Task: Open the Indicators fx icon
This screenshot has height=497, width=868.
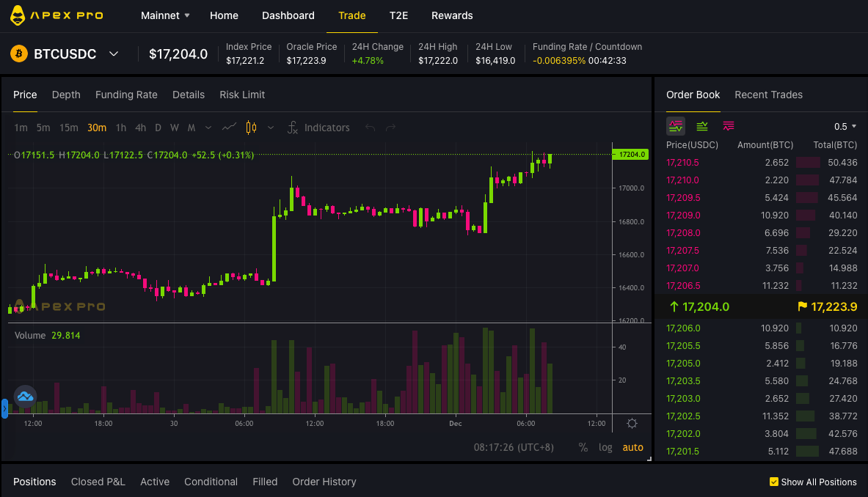Action: tap(293, 128)
